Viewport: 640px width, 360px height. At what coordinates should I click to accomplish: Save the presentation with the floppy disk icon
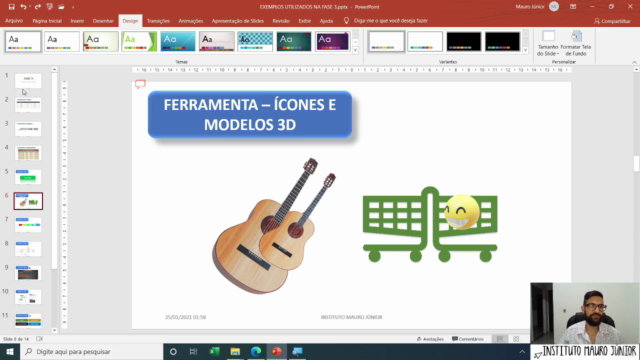point(11,7)
